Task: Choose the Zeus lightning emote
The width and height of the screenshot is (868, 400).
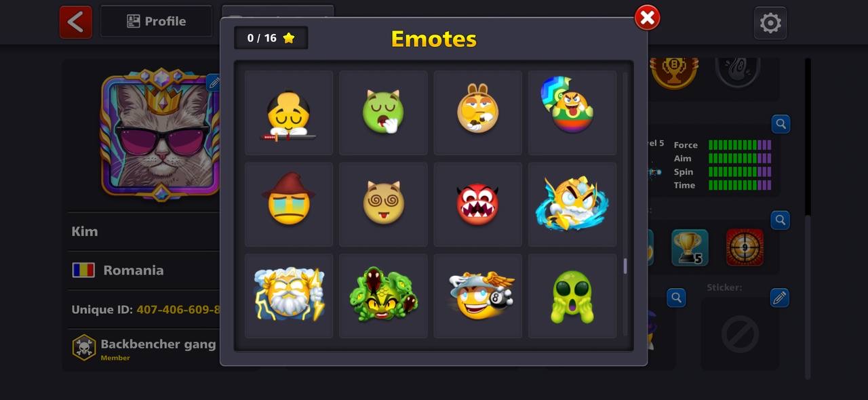Action: click(289, 296)
